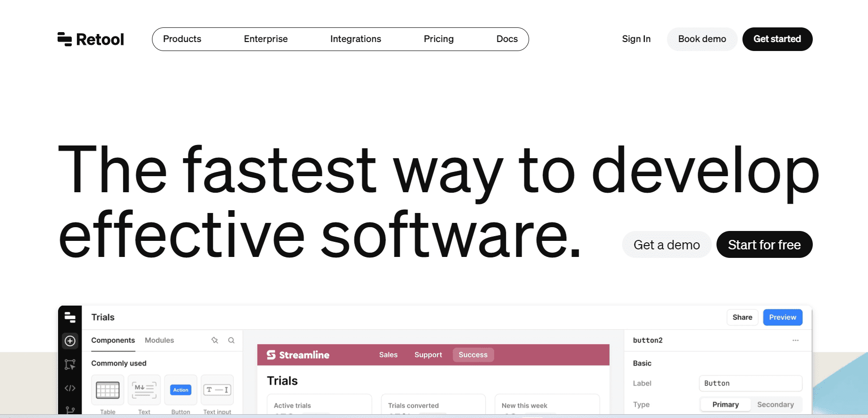Switch to the Modules tab
This screenshot has height=418, width=868.
coord(159,340)
